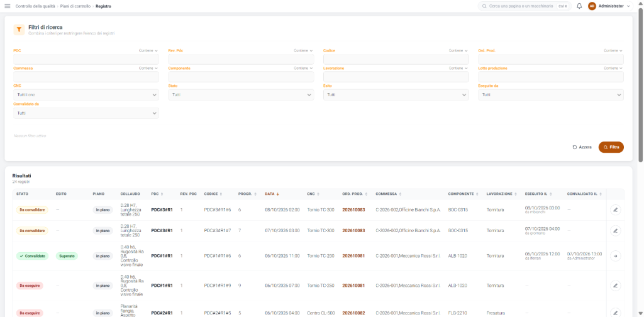Edit the record PDC#3#R1#7
This screenshot has width=644, height=317.
click(x=615, y=230)
